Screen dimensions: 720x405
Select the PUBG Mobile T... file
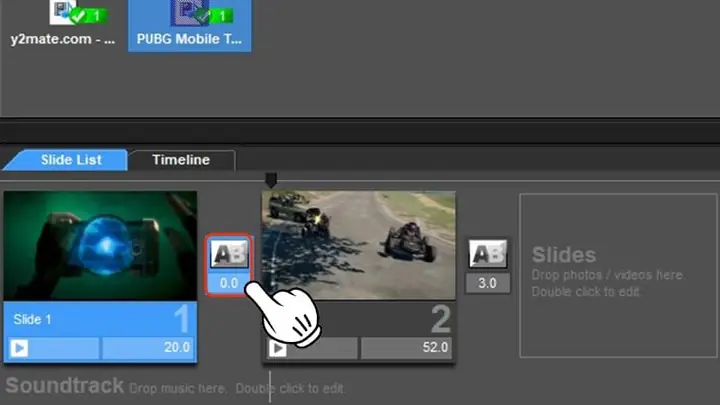point(189,25)
